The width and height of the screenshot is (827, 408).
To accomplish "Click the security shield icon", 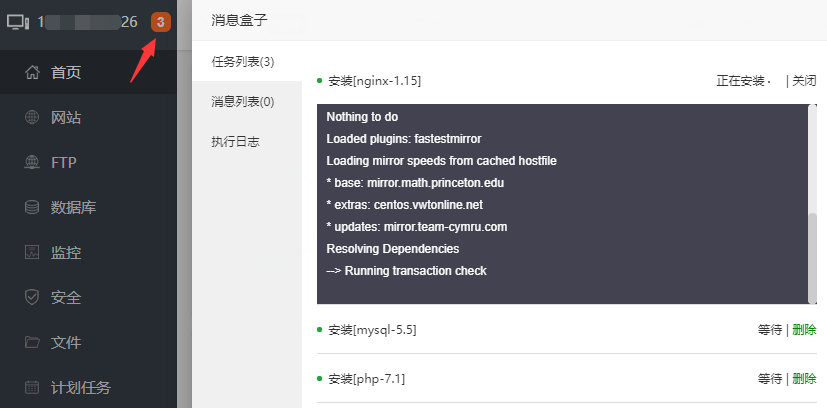I will 32,298.
